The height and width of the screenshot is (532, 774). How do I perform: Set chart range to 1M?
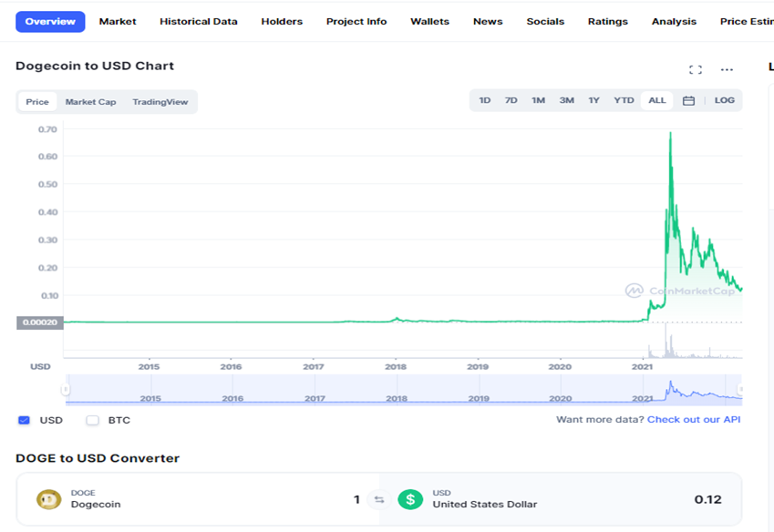tap(538, 100)
